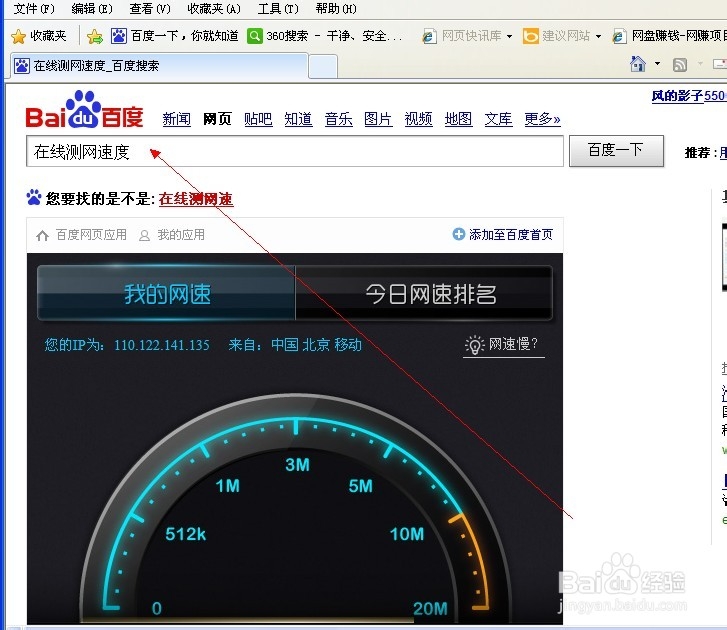
Task: Click the plus icon beside 添加至百度首页
Action: (x=459, y=234)
